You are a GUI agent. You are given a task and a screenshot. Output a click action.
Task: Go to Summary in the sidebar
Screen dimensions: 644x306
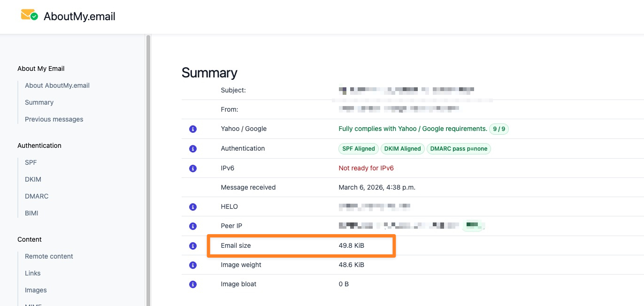(39, 102)
